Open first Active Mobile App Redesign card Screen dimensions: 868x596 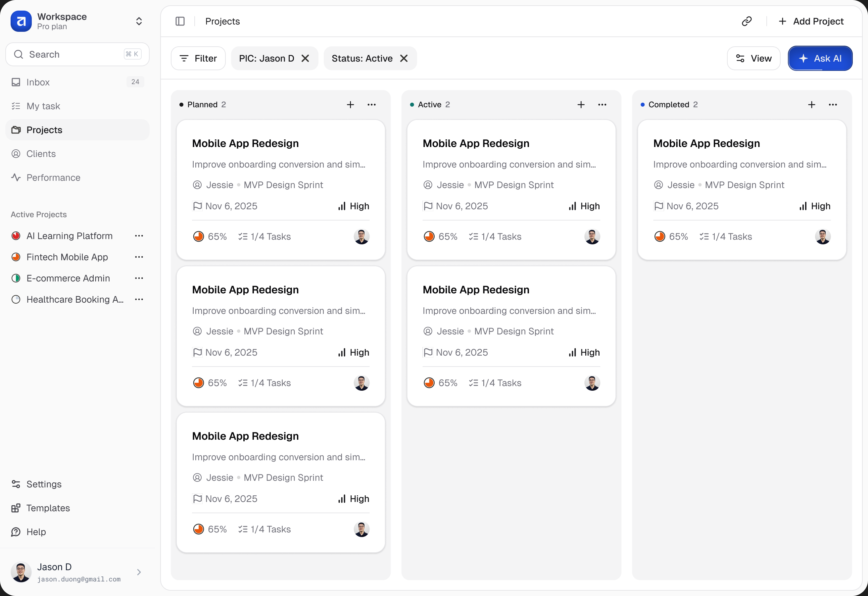click(511, 190)
